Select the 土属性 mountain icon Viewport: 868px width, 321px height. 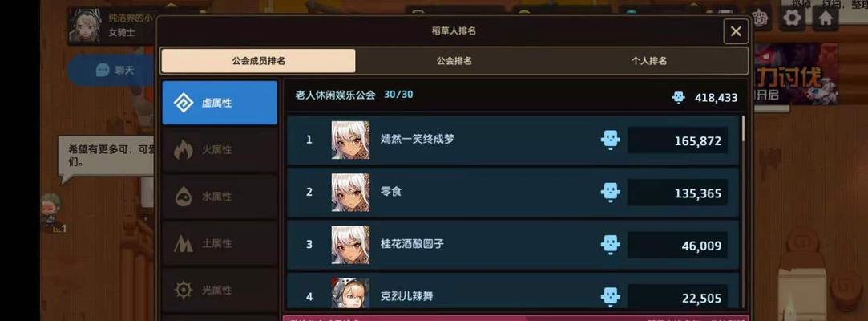point(184,243)
